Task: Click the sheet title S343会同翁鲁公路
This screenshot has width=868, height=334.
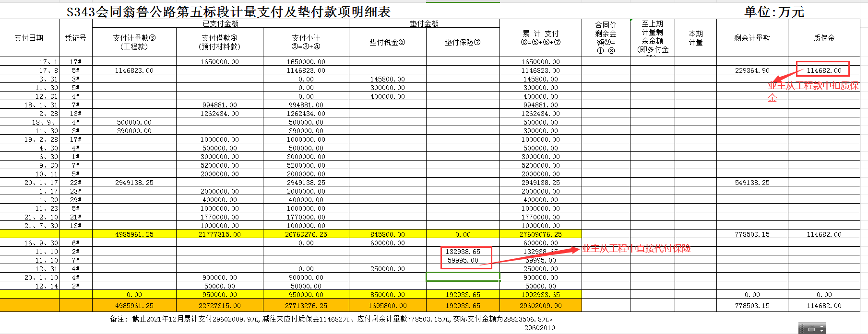Action: coord(228,12)
